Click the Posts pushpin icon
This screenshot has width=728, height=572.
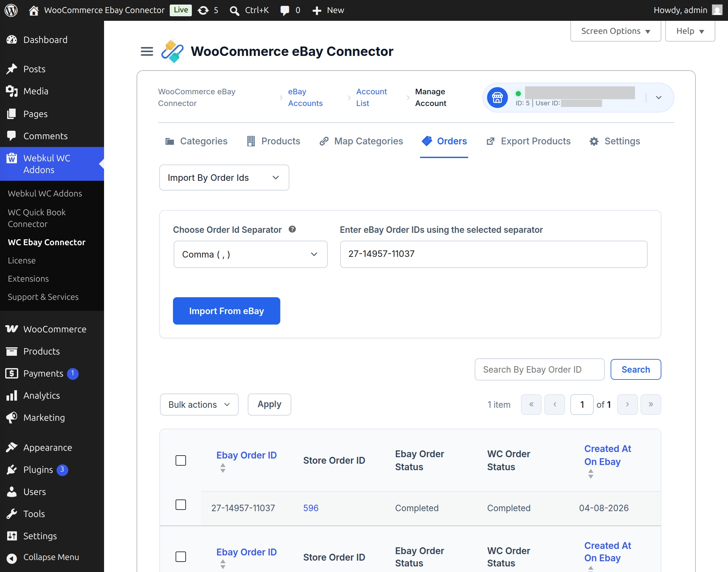click(12, 69)
